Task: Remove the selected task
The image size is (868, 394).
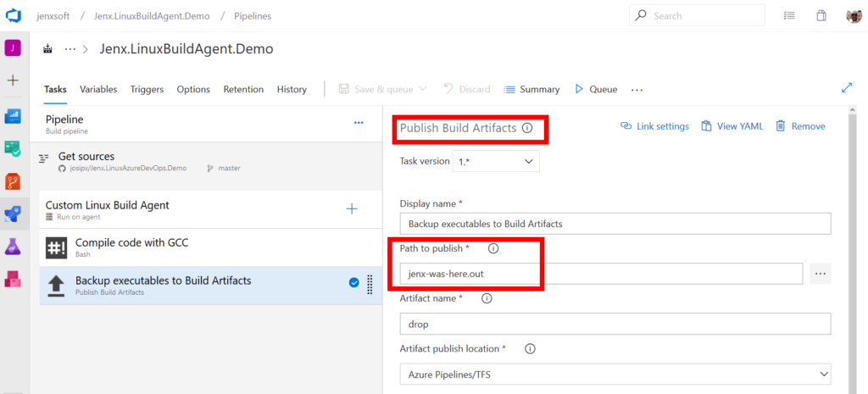Action: [x=800, y=126]
